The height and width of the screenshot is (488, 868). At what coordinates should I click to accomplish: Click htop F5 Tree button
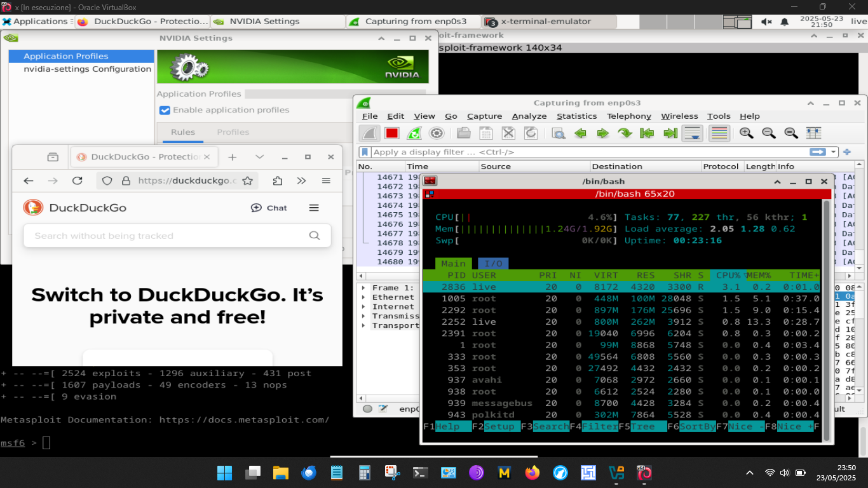click(642, 426)
